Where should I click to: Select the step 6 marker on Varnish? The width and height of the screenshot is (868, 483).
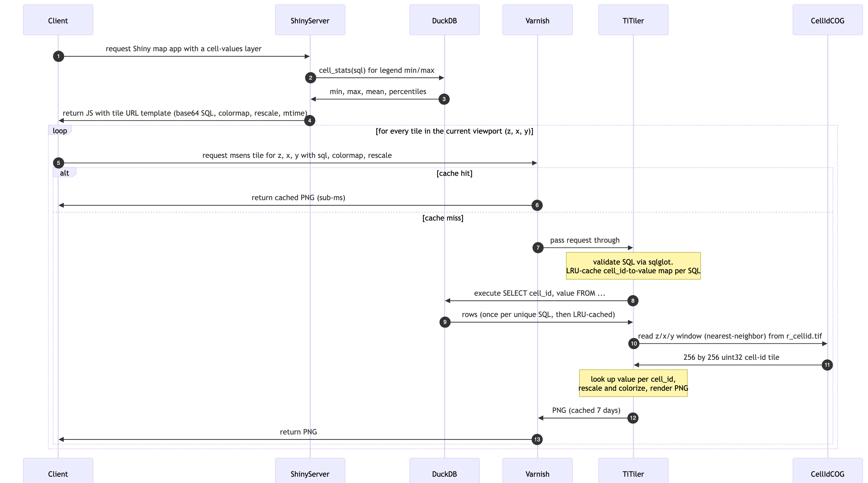click(x=537, y=205)
